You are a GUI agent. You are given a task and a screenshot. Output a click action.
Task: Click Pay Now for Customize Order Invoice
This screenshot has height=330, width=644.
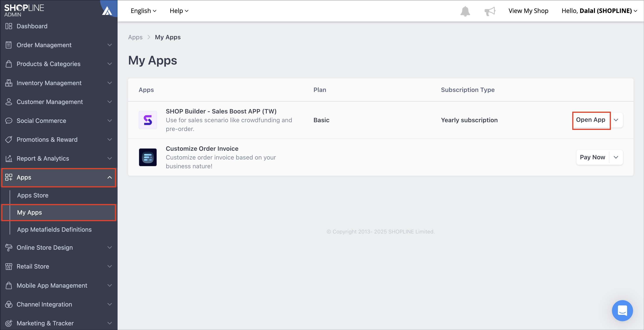point(592,157)
